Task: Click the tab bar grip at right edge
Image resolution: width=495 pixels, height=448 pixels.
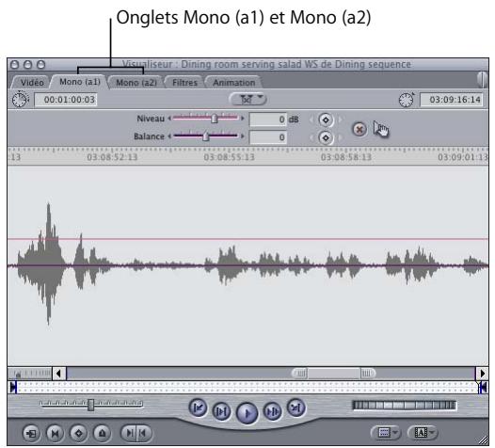Action: click(x=483, y=79)
